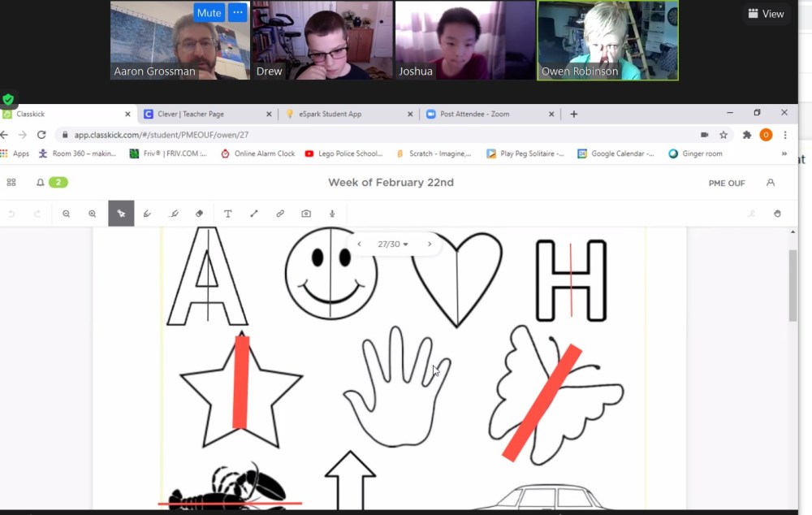Select the Highlighter tool
Viewport: 812px width, 515px height.
173,214
